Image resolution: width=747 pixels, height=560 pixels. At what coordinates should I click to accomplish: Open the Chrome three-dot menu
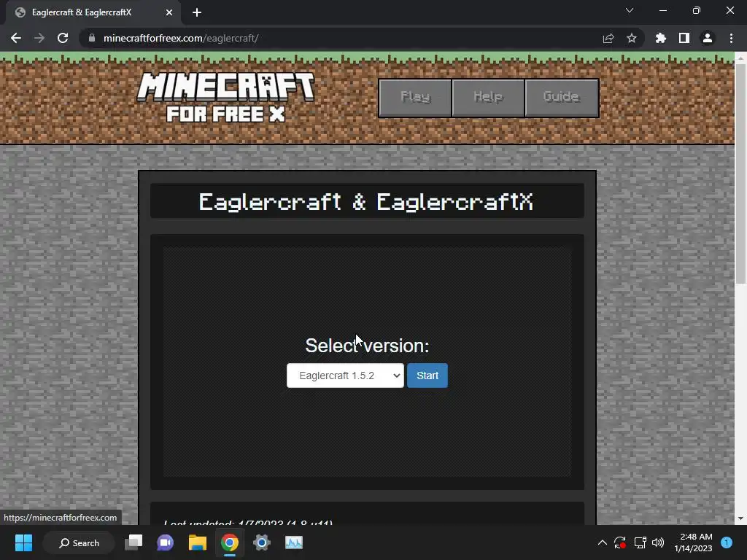[x=731, y=38]
